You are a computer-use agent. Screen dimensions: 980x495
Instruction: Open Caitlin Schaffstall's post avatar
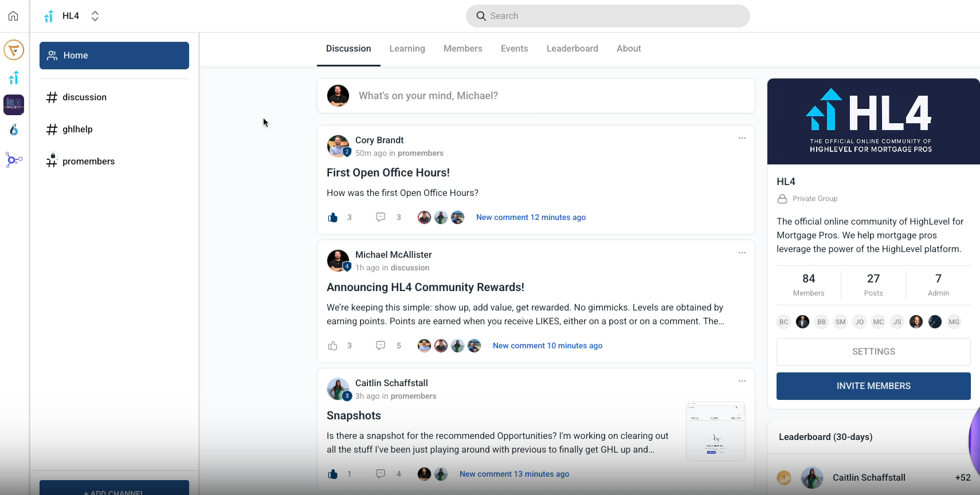pyautogui.click(x=338, y=389)
